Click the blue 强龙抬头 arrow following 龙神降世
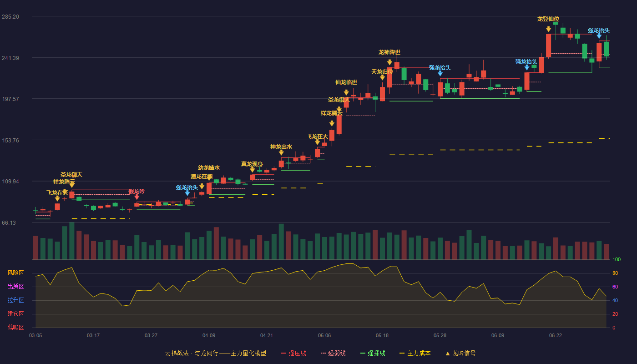The height and width of the screenshot is (364, 637). (x=440, y=73)
